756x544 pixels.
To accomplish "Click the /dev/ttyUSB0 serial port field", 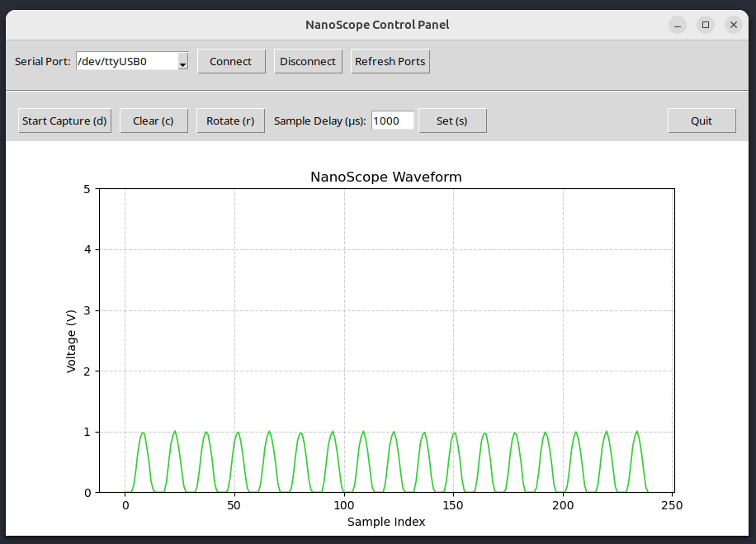I will click(x=125, y=62).
